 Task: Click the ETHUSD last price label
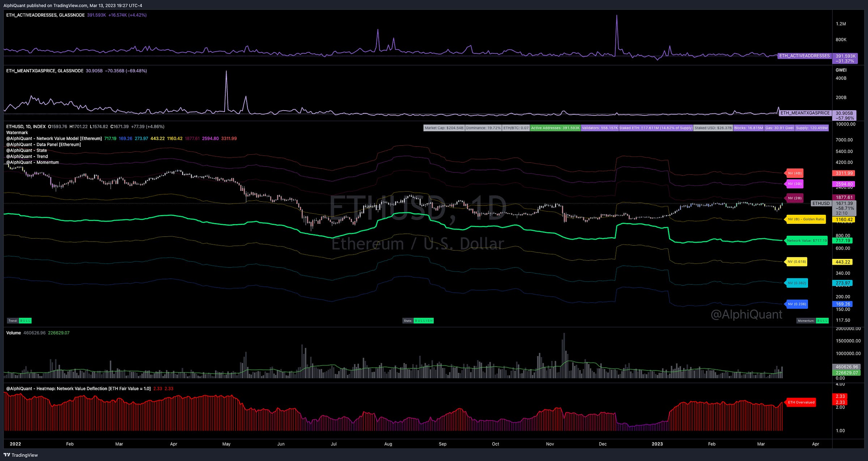click(821, 204)
